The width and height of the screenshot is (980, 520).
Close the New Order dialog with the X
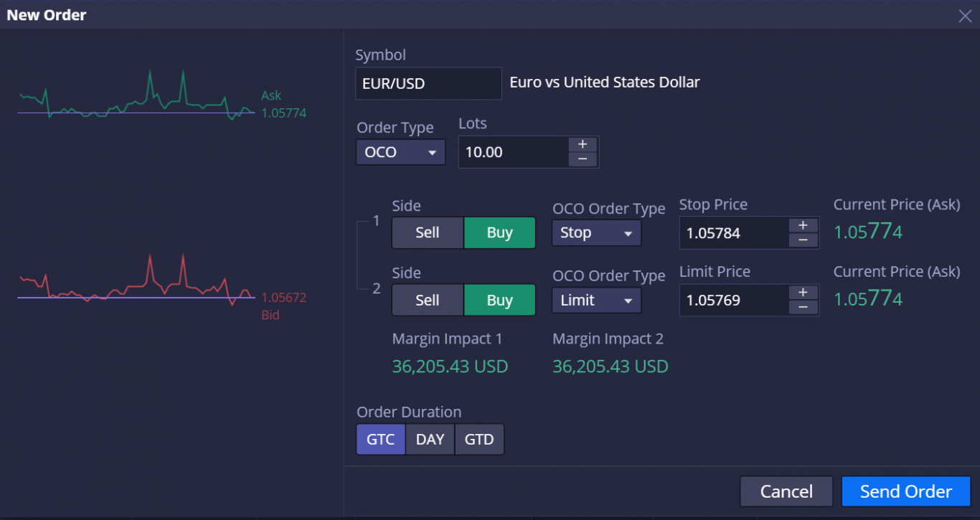tap(965, 15)
